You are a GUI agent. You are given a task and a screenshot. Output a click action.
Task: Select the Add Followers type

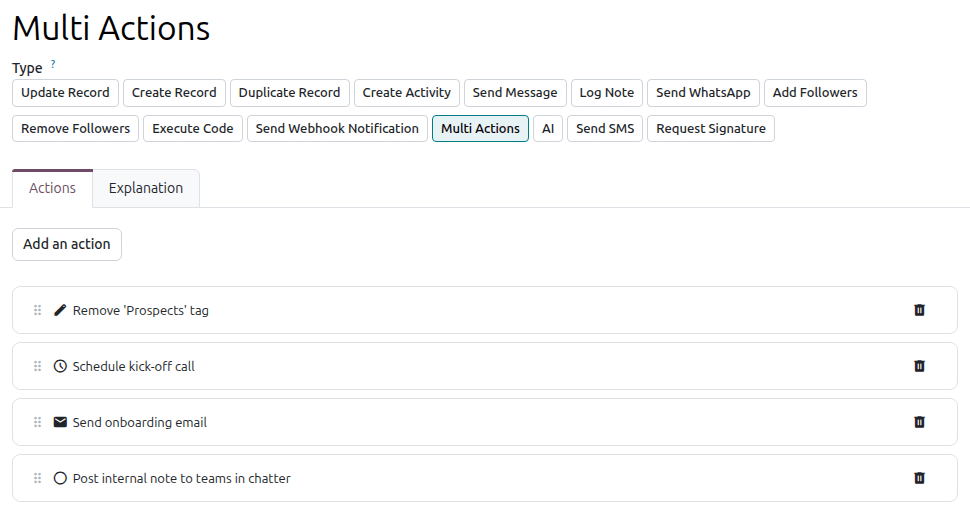(815, 93)
